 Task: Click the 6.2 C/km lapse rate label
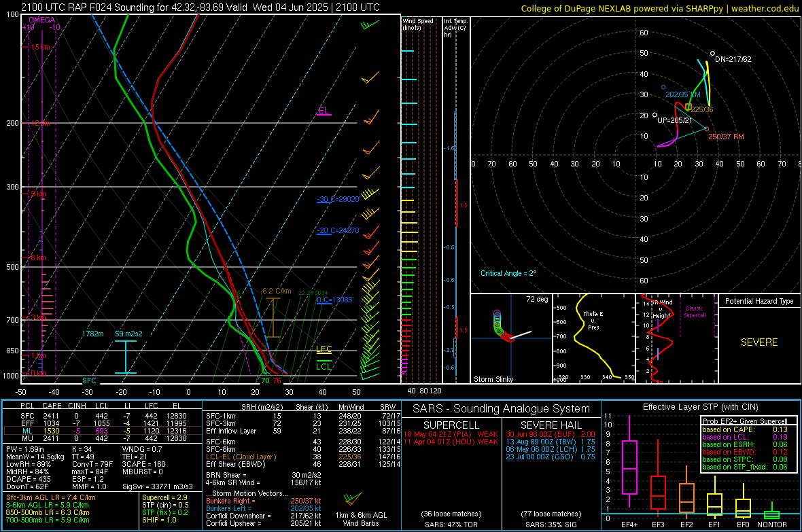(x=276, y=291)
